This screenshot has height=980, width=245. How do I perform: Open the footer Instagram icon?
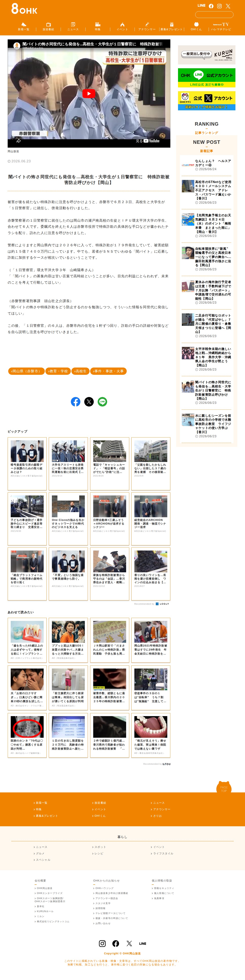click(102, 943)
